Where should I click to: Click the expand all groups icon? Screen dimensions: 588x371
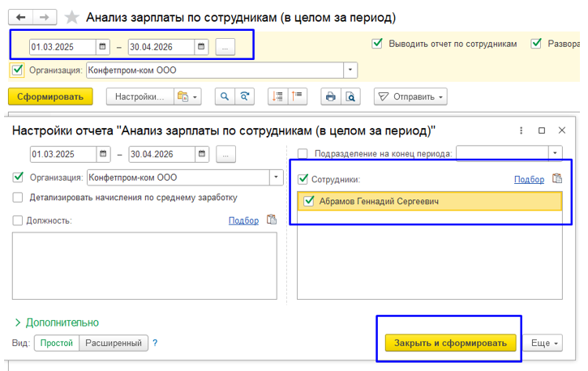(x=277, y=96)
